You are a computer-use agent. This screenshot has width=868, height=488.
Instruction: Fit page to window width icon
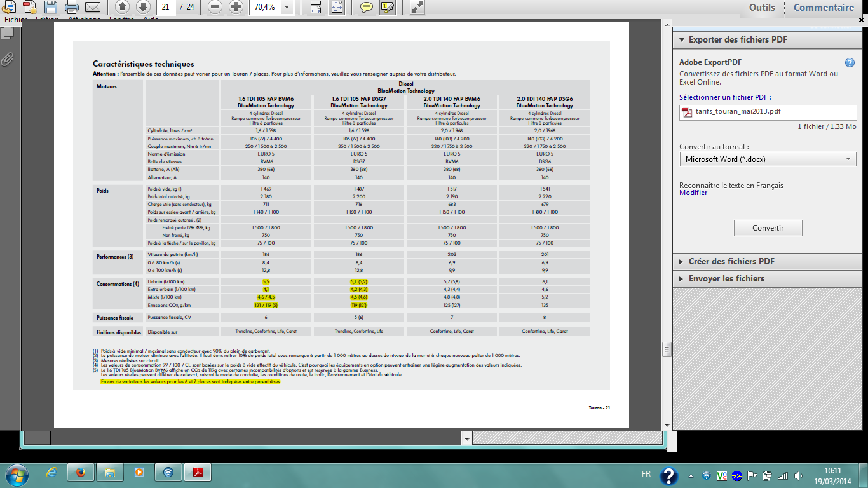316,7
